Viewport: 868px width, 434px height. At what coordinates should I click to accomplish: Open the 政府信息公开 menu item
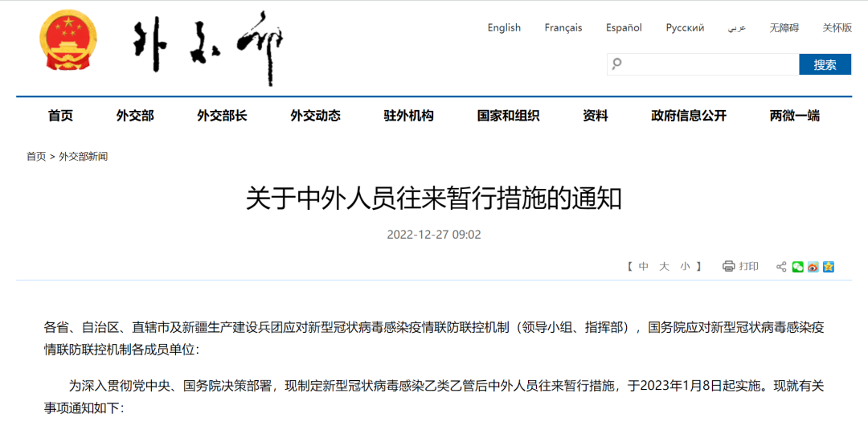coord(689,116)
